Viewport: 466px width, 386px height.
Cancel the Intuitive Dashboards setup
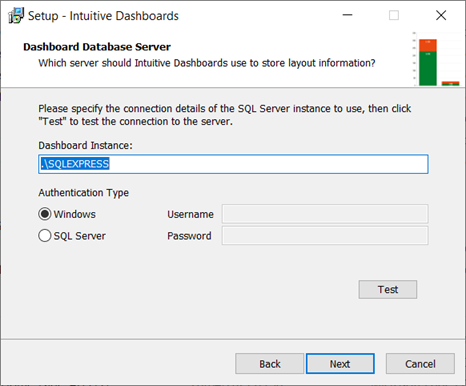[420, 364]
